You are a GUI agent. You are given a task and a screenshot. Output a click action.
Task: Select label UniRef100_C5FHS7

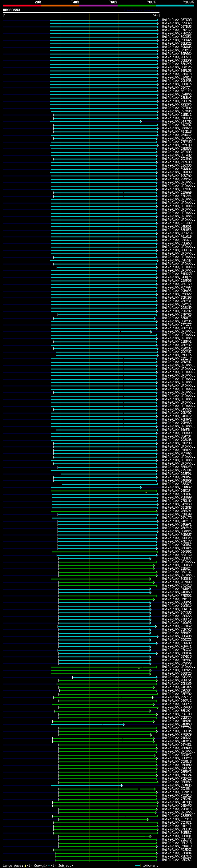coord(177,558)
